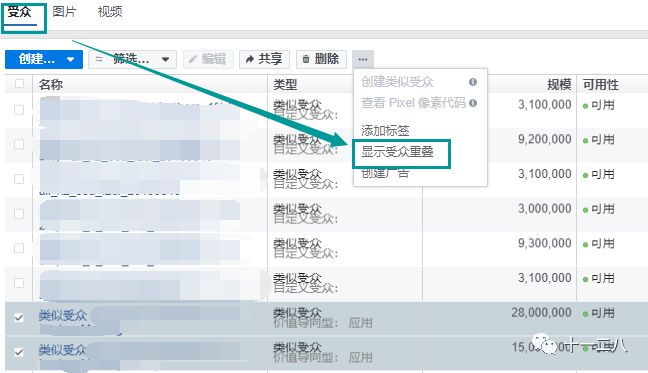The width and height of the screenshot is (648, 373).
Task: Select 创建类似受众 menu item
Action: tap(397, 82)
